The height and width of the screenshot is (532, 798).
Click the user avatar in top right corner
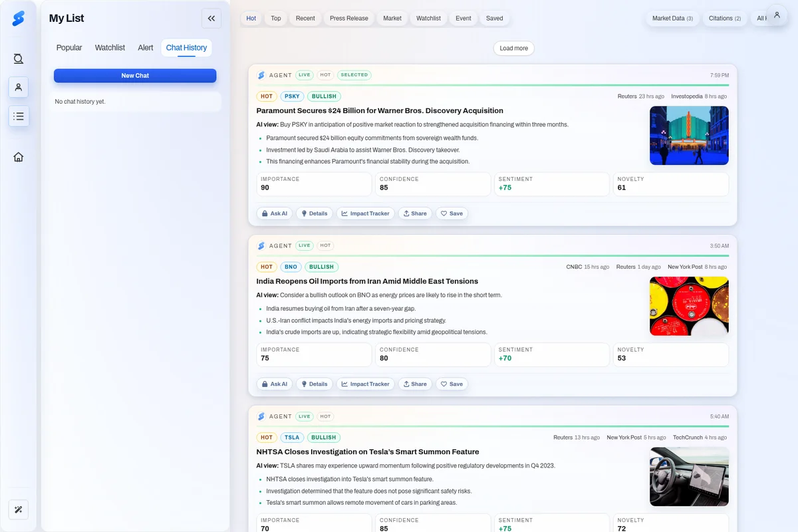point(777,14)
